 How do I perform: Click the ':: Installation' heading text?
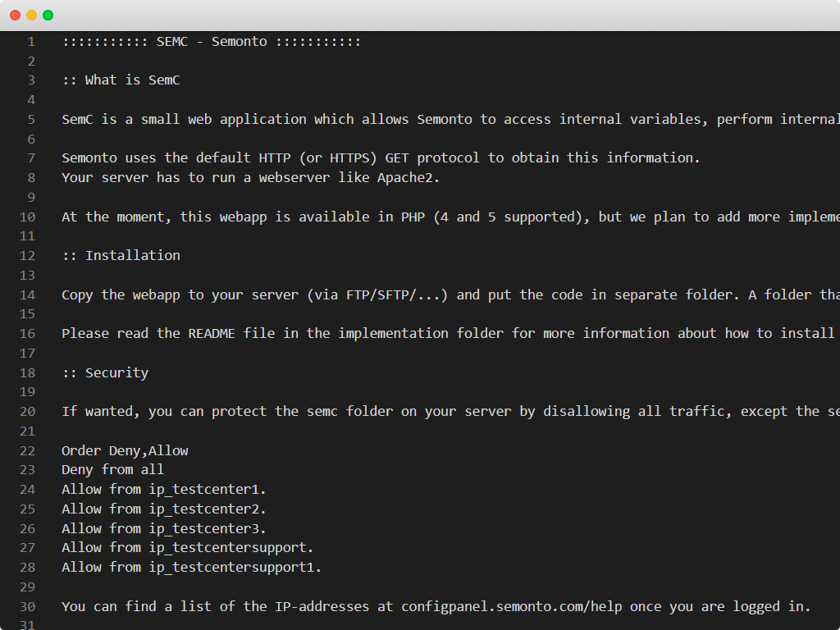121,255
